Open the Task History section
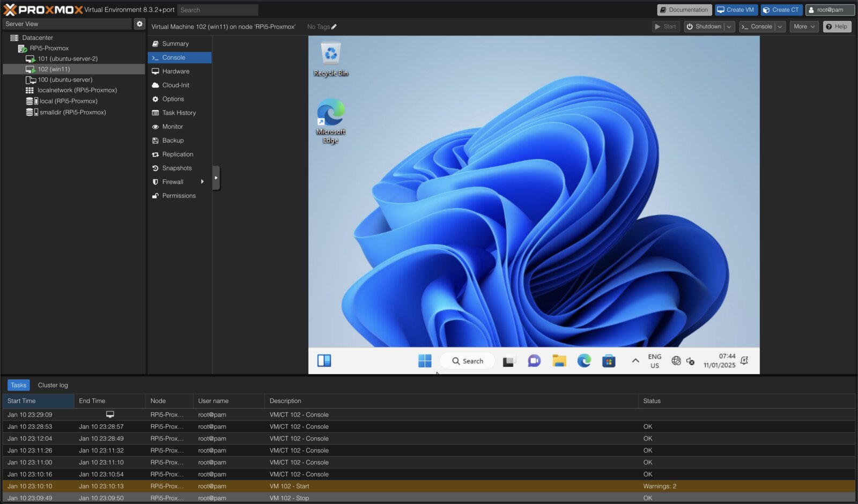The image size is (858, 504). (180, 113)
